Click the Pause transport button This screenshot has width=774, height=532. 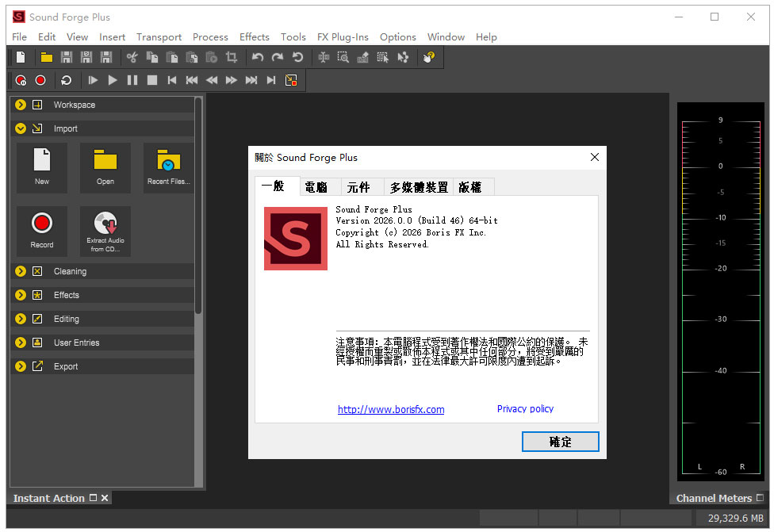click(x=132, y=80)
